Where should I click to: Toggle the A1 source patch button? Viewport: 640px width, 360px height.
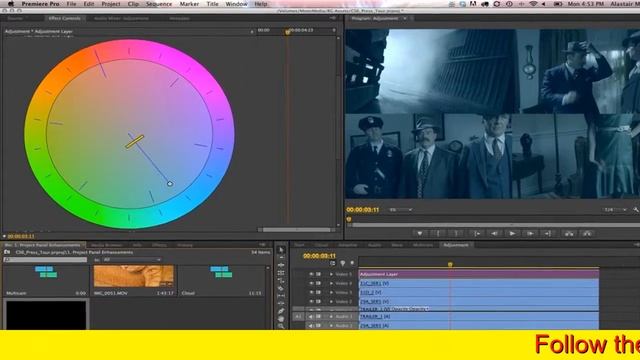pos(298,317)
